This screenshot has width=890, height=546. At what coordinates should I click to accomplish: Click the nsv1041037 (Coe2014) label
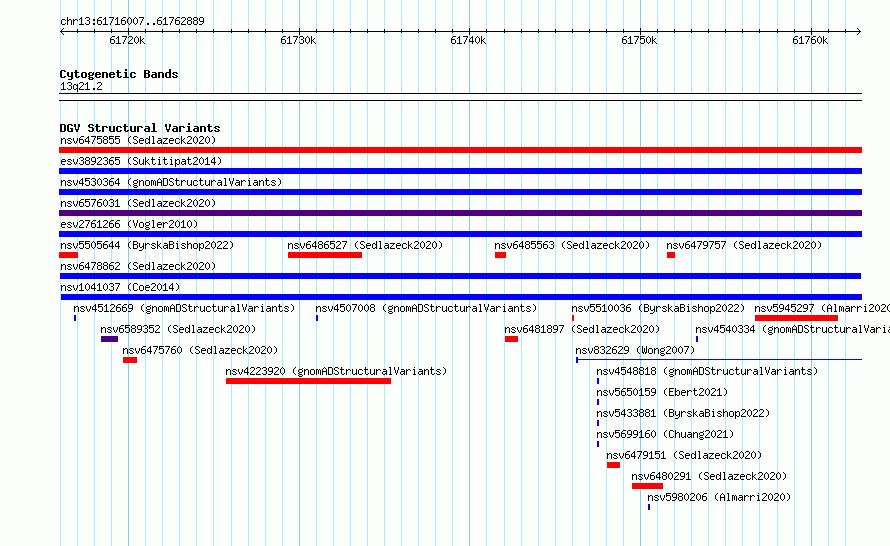[x=120, y=287]
